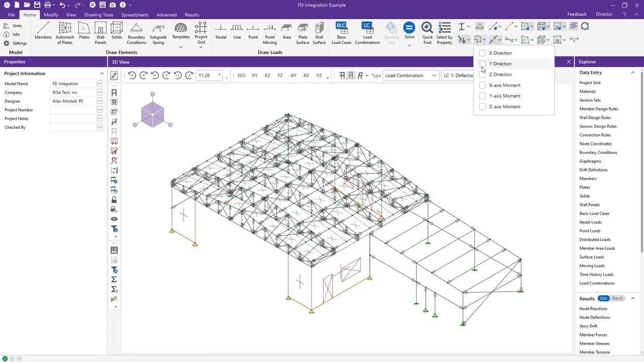This screenshot has height=362, width=644.
Task: Open the LC 1: Deflection dropdown
Action: (x=458, y=75)
